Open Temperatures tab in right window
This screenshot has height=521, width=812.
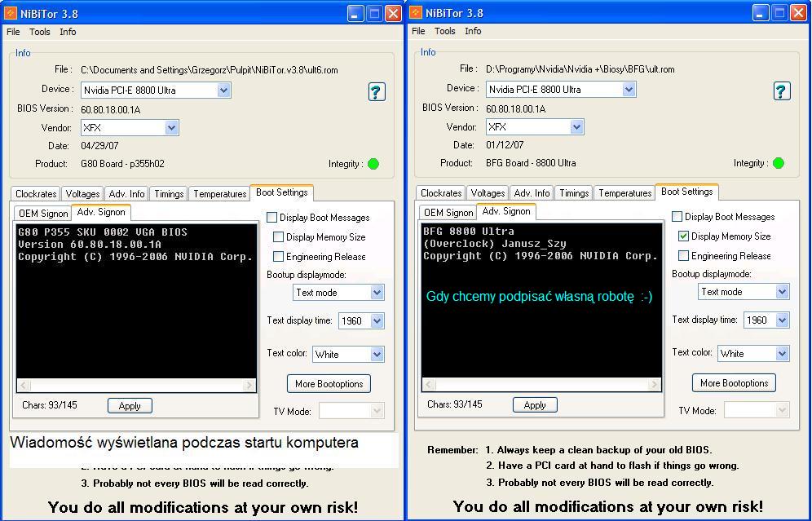[x=625, y=193]
